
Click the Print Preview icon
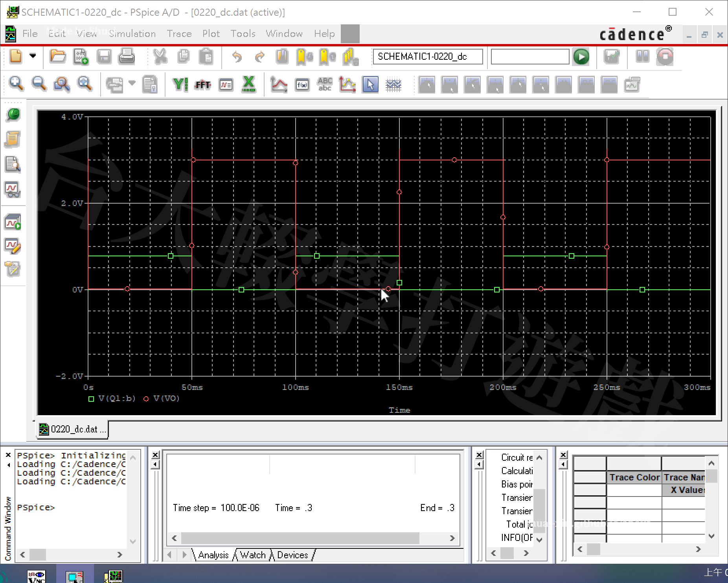click(x=150, y=84)
